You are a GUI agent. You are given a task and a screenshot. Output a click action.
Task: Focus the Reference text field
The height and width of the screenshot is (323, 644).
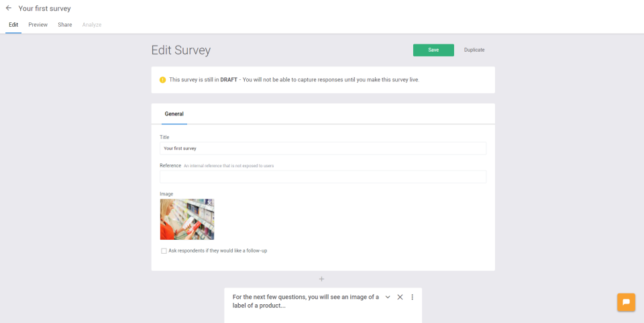(x=323, y=177)
